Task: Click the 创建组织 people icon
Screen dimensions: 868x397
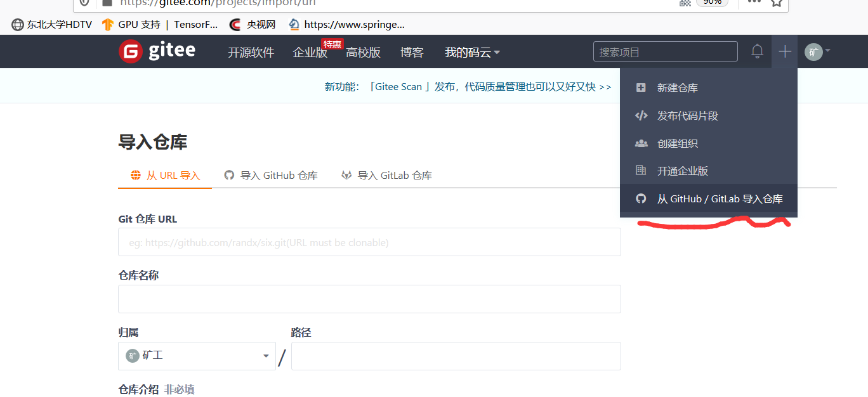Action: [641, 143]
